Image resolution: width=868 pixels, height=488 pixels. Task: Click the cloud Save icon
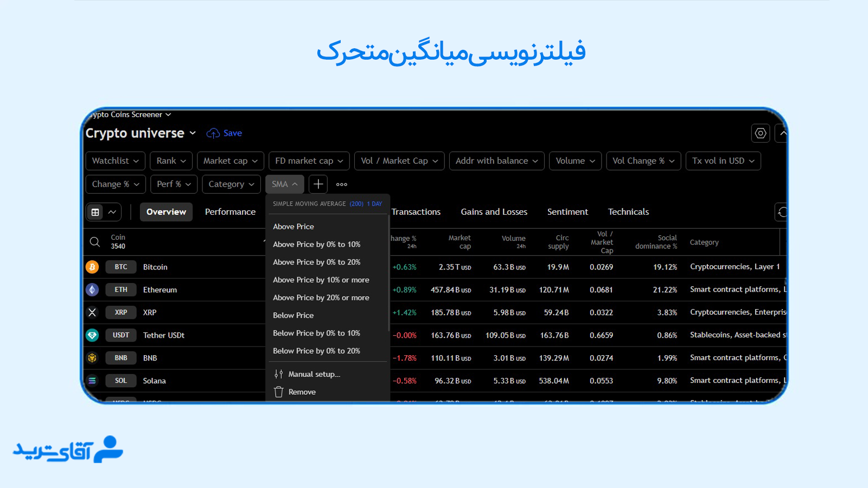click(x=212, y=133)
